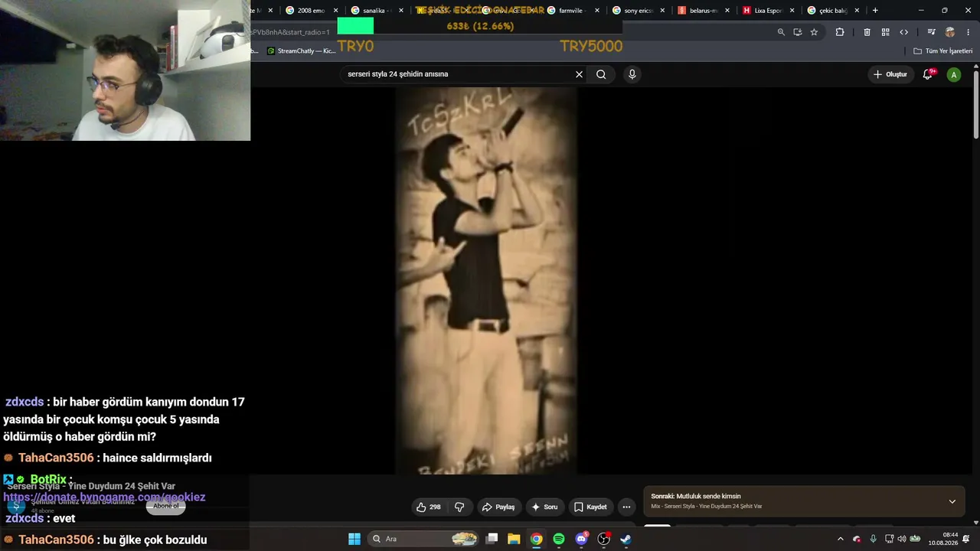Switch to the "belarus" browser tab
The height and width of the screenshot is (551, 980).
point(703,11)
